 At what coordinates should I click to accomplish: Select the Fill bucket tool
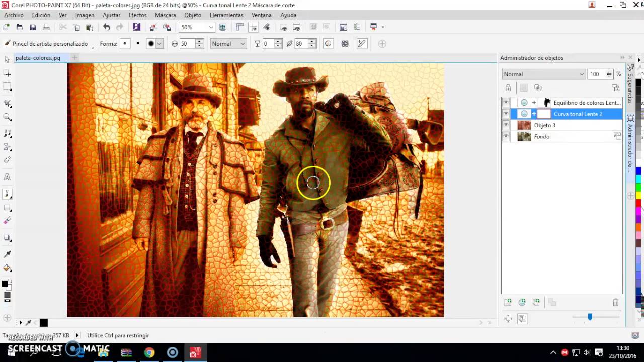tap(7, 268)
